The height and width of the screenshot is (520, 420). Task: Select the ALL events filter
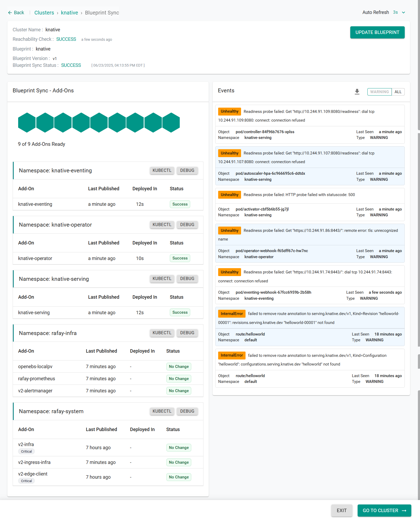click(x=398, y=92)
